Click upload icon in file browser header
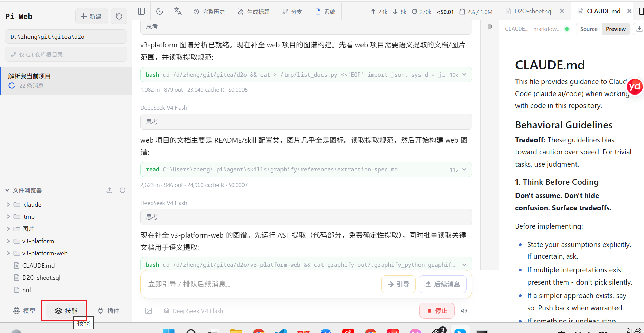The width and height of the screenshot is (644, 333). 110,190
